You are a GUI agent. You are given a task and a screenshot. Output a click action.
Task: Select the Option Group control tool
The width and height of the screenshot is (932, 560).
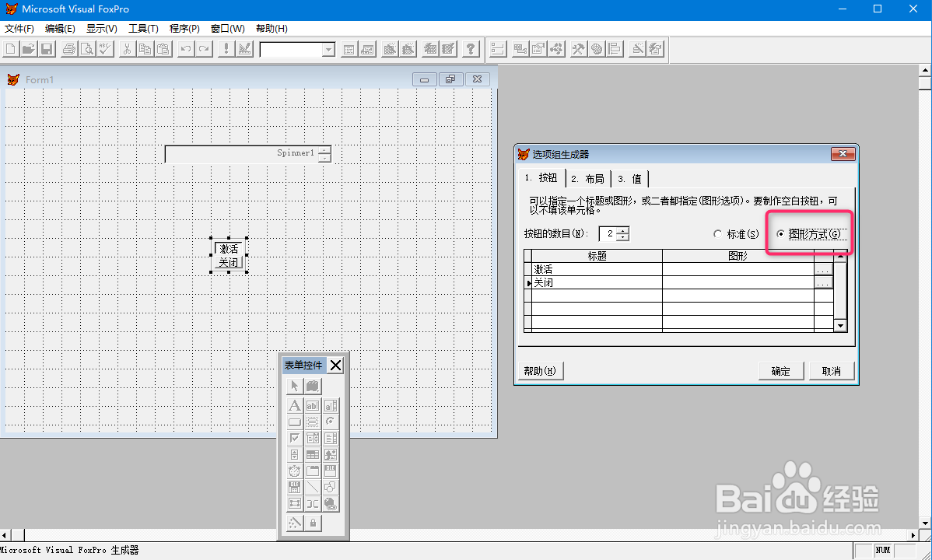click(x=331, y=422)
